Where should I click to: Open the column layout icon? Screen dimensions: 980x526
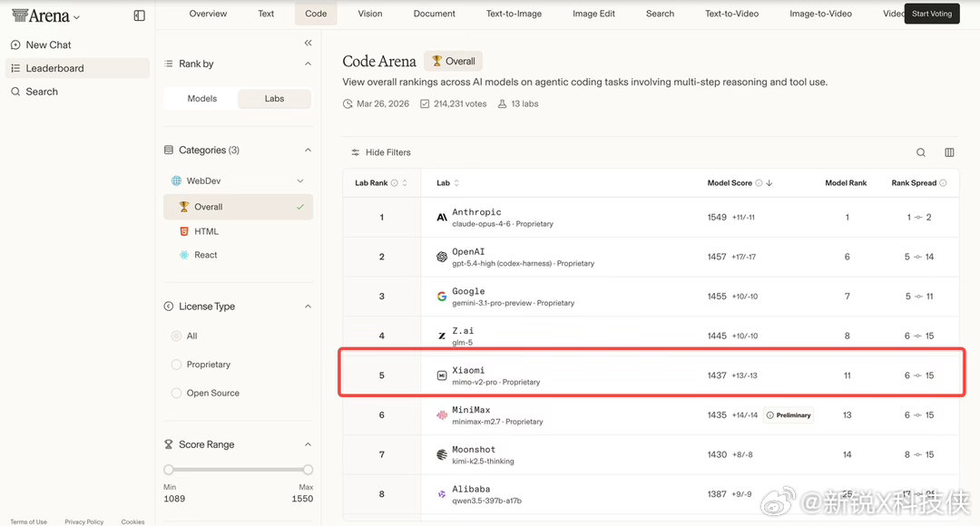click(x=949, y=152)
